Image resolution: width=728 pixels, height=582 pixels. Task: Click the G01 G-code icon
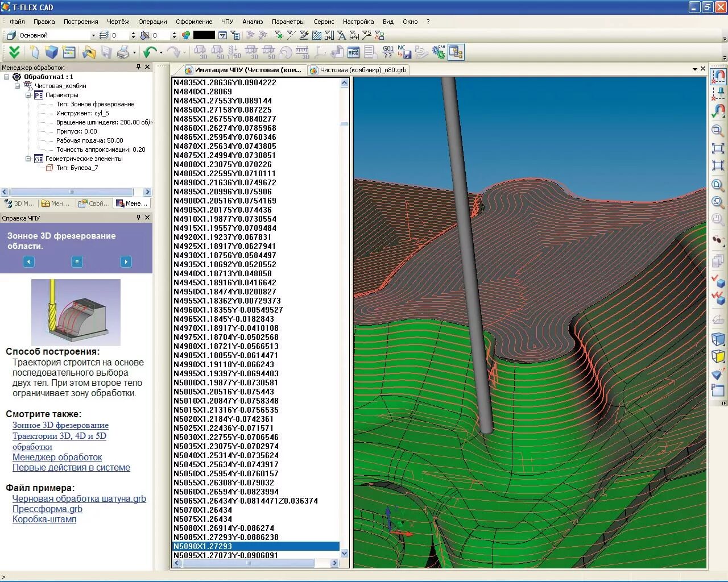[388, 52]
